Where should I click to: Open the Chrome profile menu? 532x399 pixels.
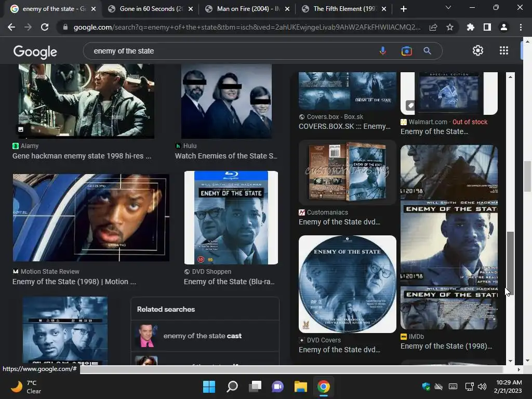click(x=504, y=27)
